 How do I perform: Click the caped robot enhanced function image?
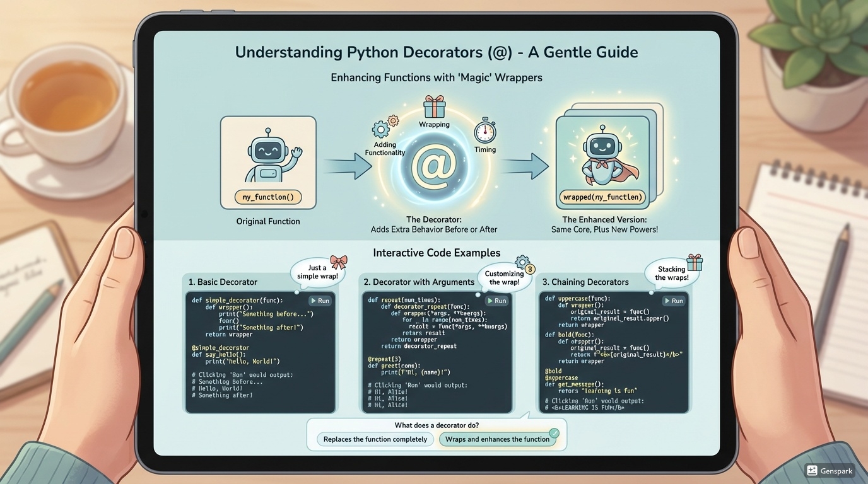[602, 158]
